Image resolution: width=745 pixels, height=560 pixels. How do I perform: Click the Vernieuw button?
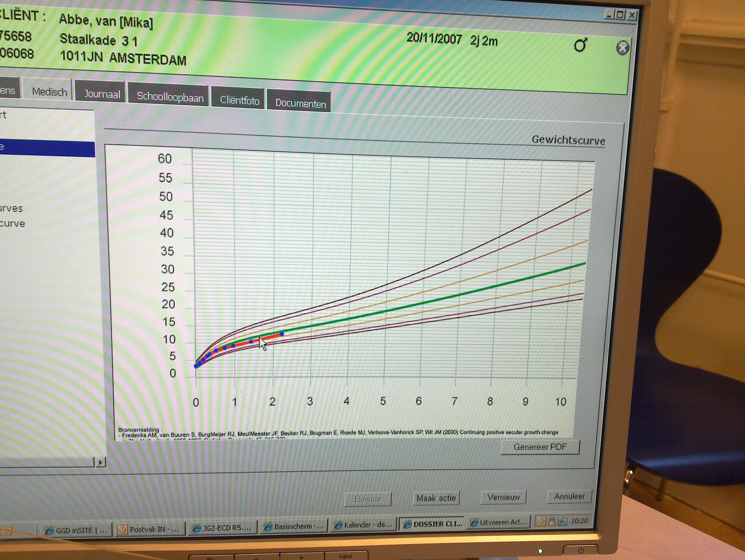point(504,497)
